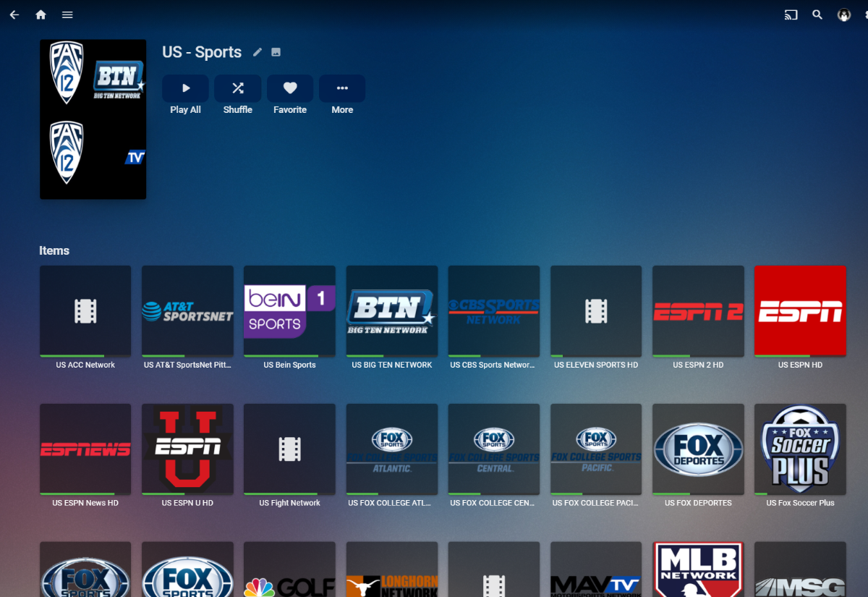Open the Fox Deportes channel card
Screen dimensions: 868x597
[698, 449]
